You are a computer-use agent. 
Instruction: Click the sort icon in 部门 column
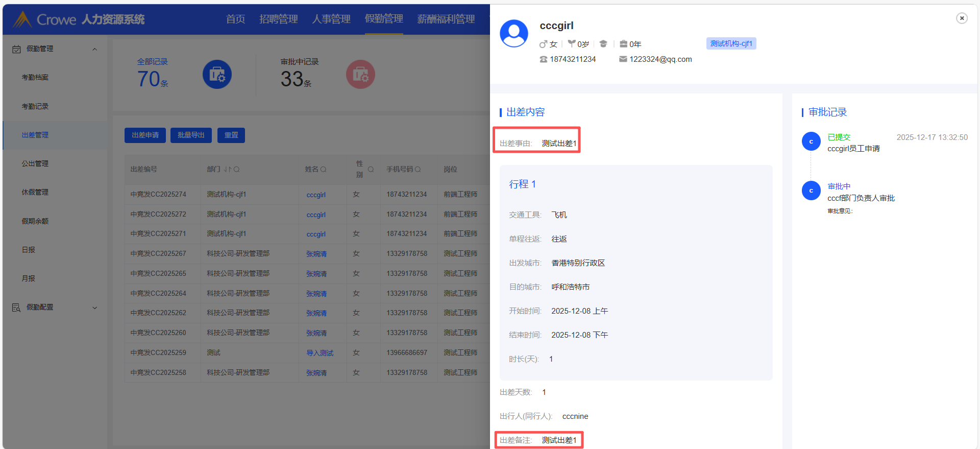pos(228,170)
